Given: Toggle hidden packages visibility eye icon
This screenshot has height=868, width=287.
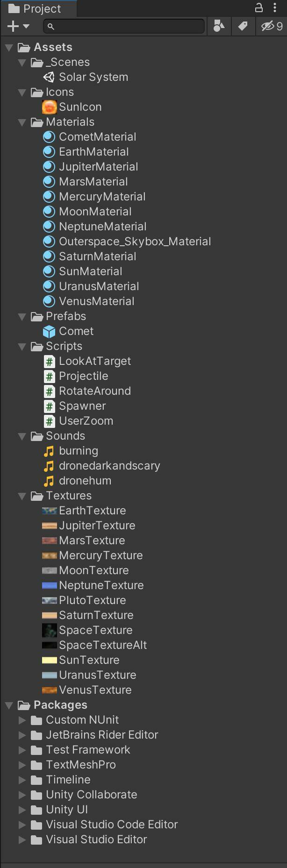Looking at the screenshot, I should coord(272,26).
